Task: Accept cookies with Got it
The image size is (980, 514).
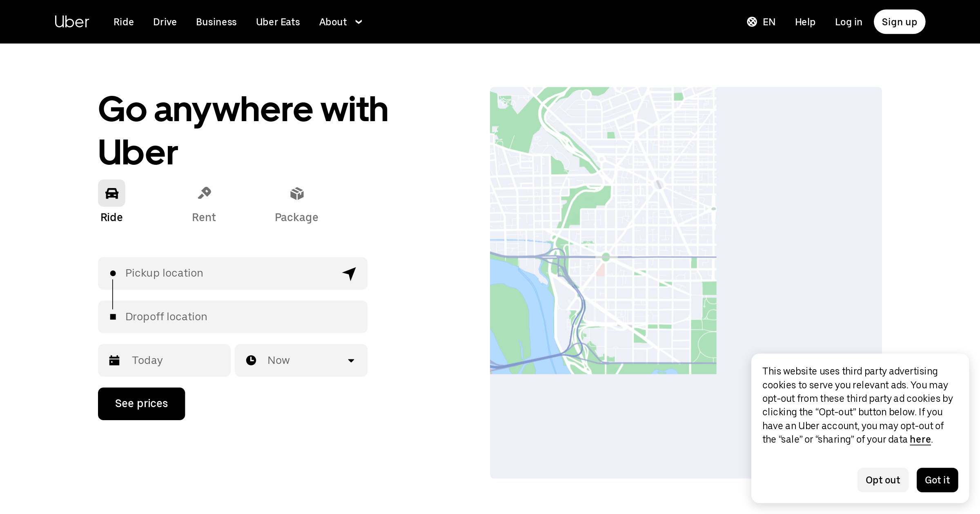Action: (x=937, y=480)
